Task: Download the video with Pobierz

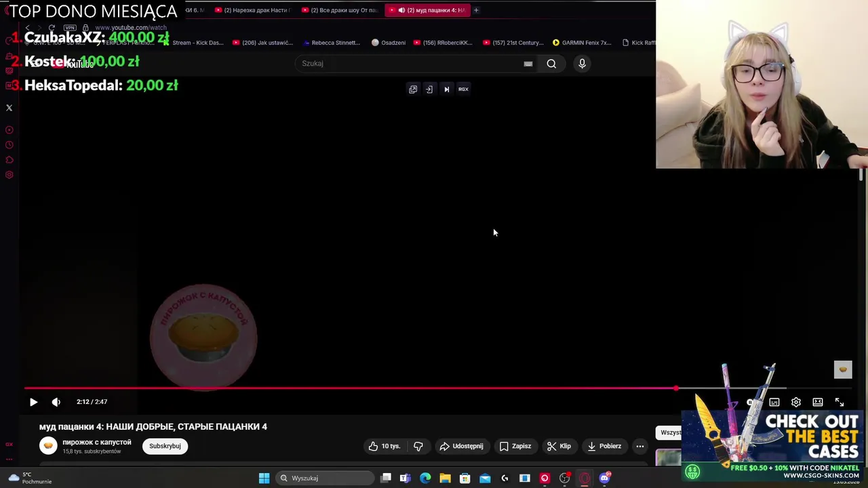Action: [604, 446]
